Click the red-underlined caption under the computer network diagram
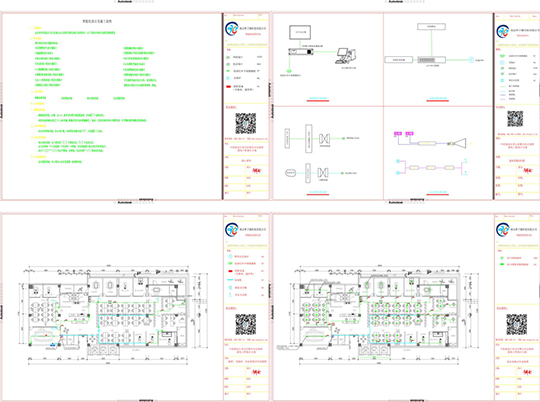This screenshot has height=402, width=540. click(x=318, y=99)
